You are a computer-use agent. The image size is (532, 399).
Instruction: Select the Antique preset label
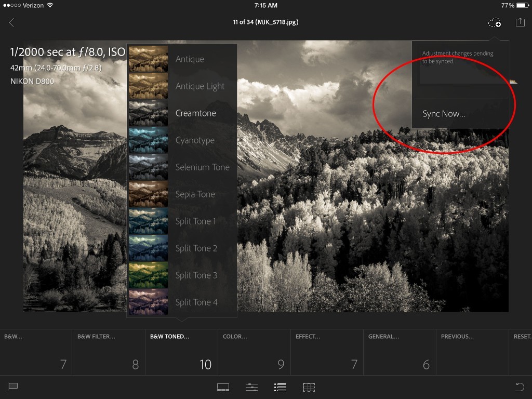[x=190, y=59]
